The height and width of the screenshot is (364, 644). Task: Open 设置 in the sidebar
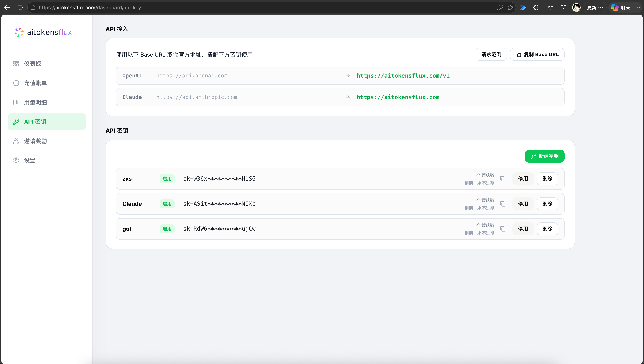point(47,160)
